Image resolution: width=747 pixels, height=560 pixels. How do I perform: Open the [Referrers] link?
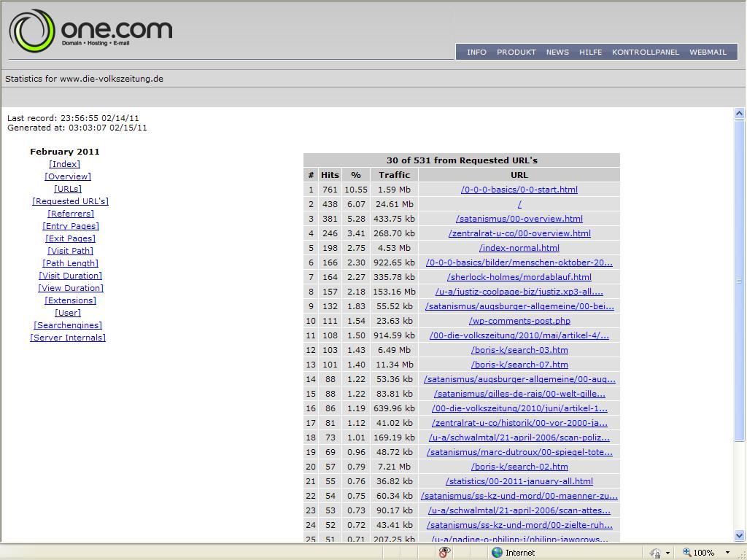[x=71, y=214]
